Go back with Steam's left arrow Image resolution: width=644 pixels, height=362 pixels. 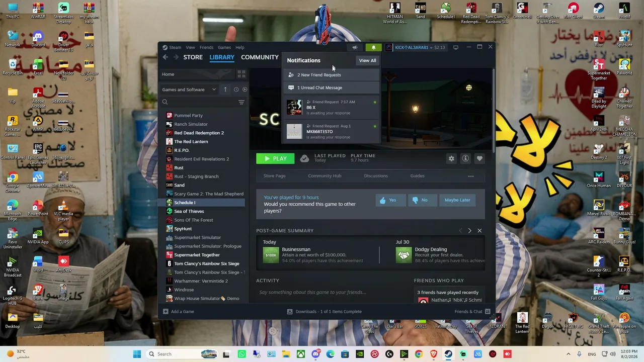point(166,57)
